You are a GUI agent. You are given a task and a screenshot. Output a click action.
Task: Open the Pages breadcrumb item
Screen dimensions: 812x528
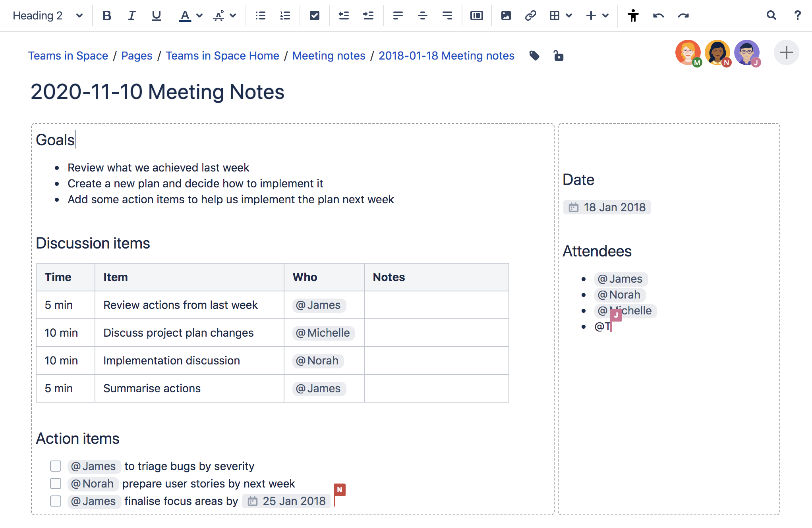pos(137,56)
